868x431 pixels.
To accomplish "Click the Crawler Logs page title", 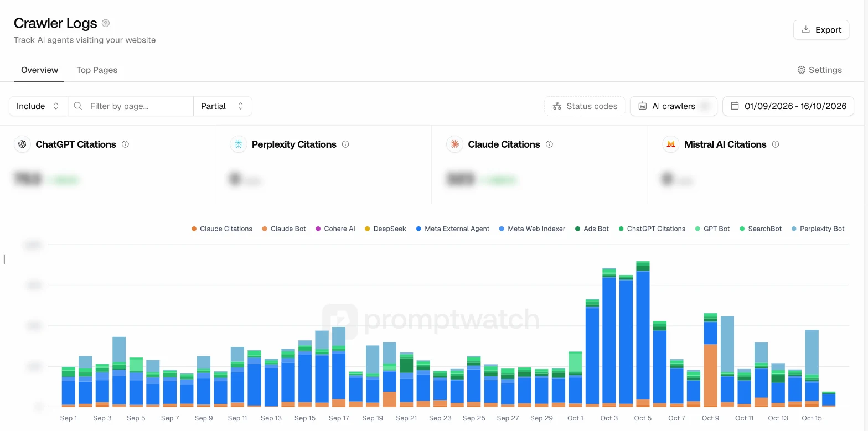I will (55, 23).
